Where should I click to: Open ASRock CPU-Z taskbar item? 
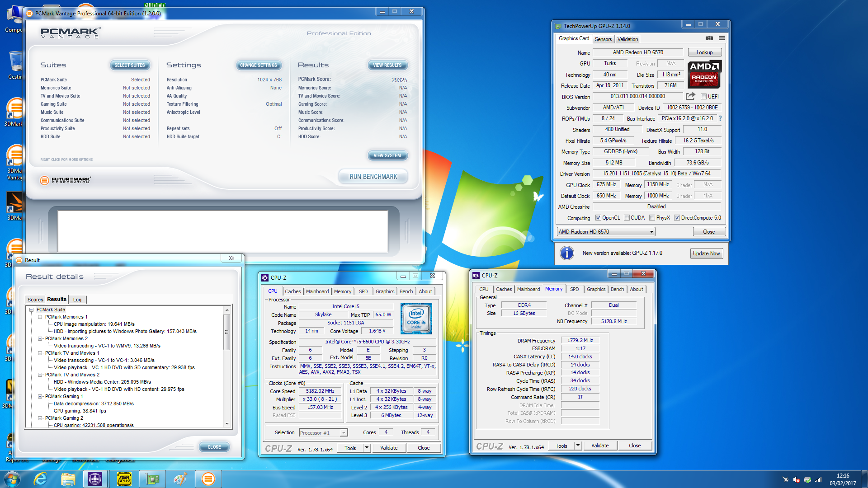pyautogui.click(x=124, y=479)
